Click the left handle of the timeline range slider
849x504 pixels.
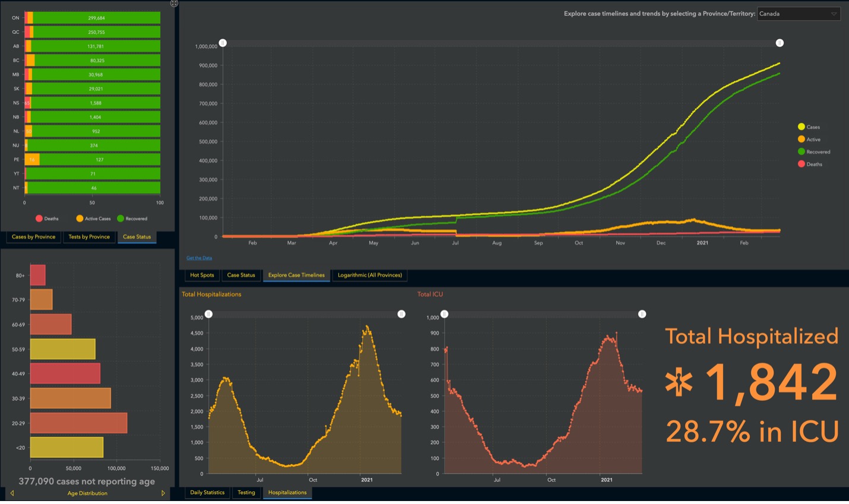[x=223, y=42]
